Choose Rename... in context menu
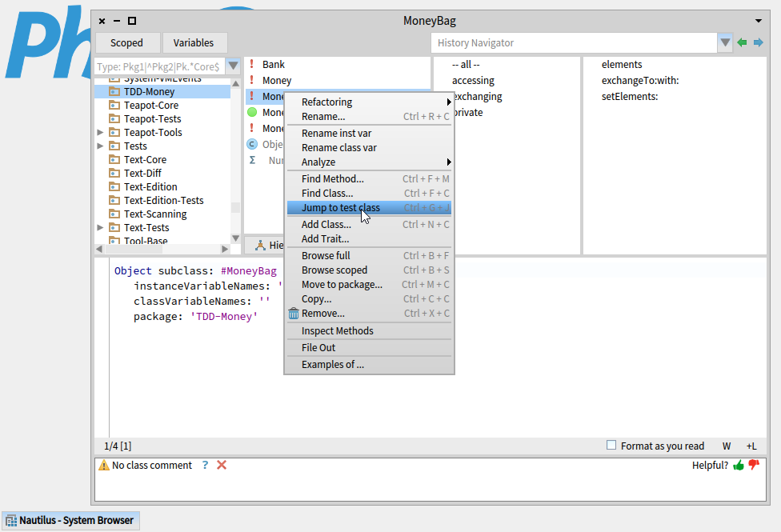 click(369, 117)
